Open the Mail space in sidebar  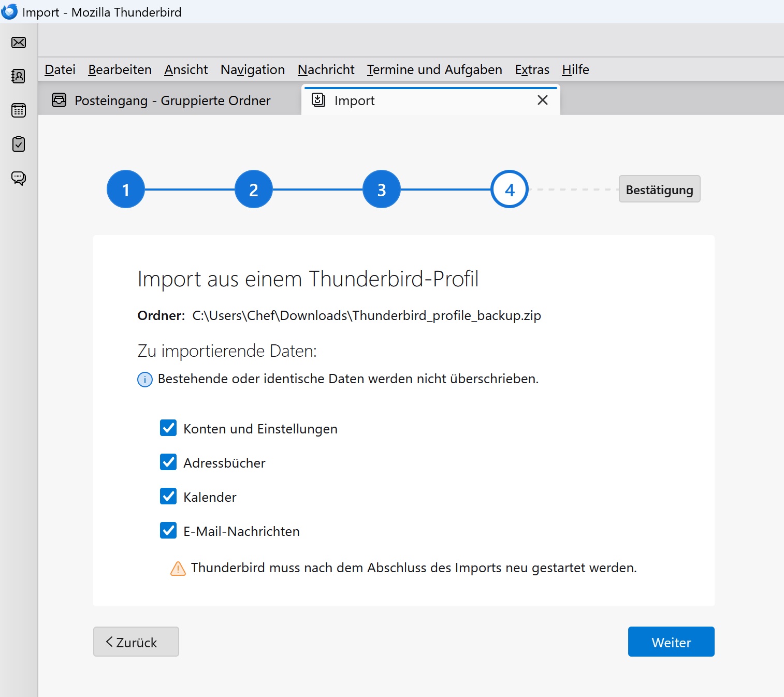[x=19, y=42]
